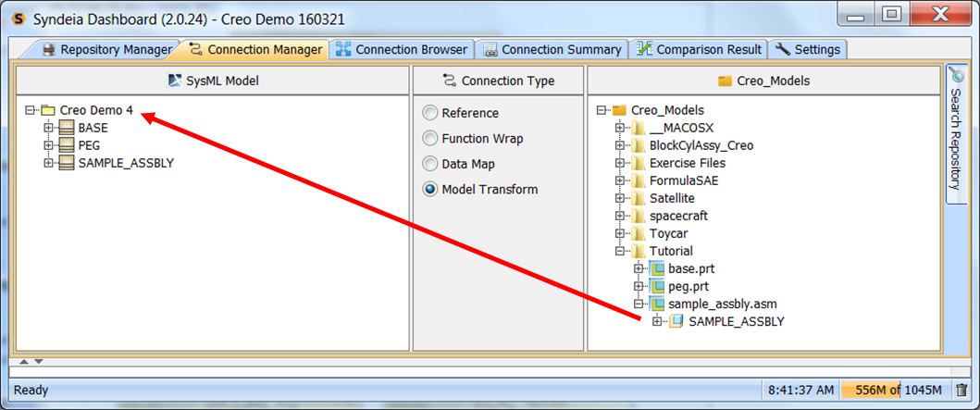Switch to the Connection Summary tab
This screenshot has width=980, height=410.
click(552, 49)
